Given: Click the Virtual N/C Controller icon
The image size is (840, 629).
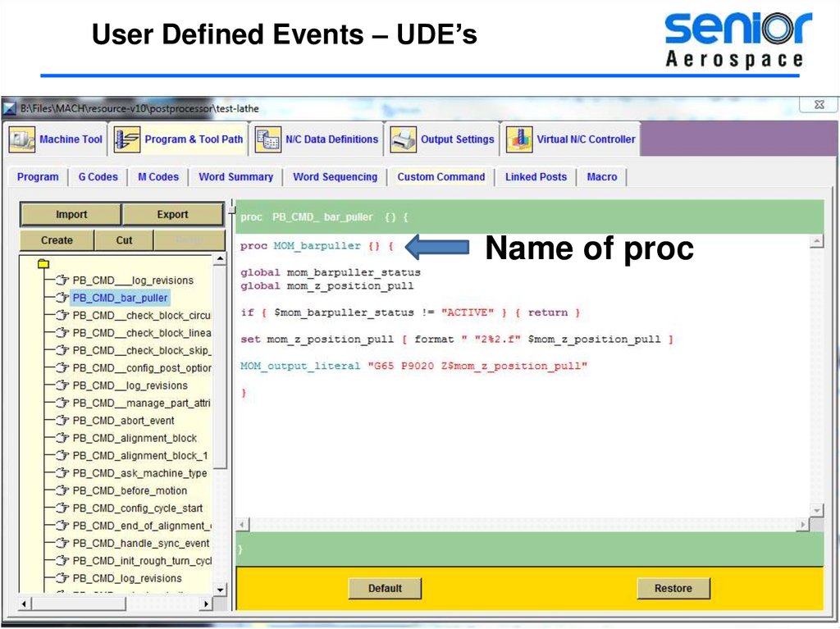Looking at the screenshot, I should [x=519, y=139].
